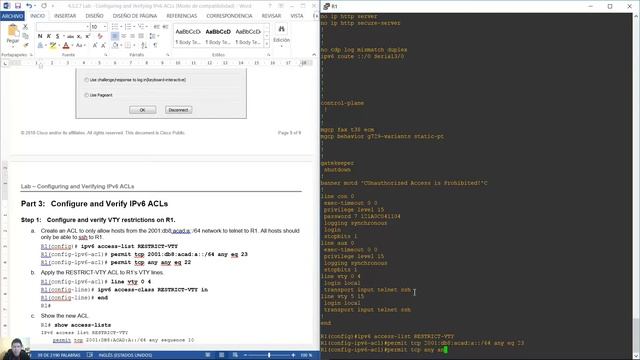Screen dimensions: 640x360
Task: Select the justify alignment icon
Action: coord(141,36)
